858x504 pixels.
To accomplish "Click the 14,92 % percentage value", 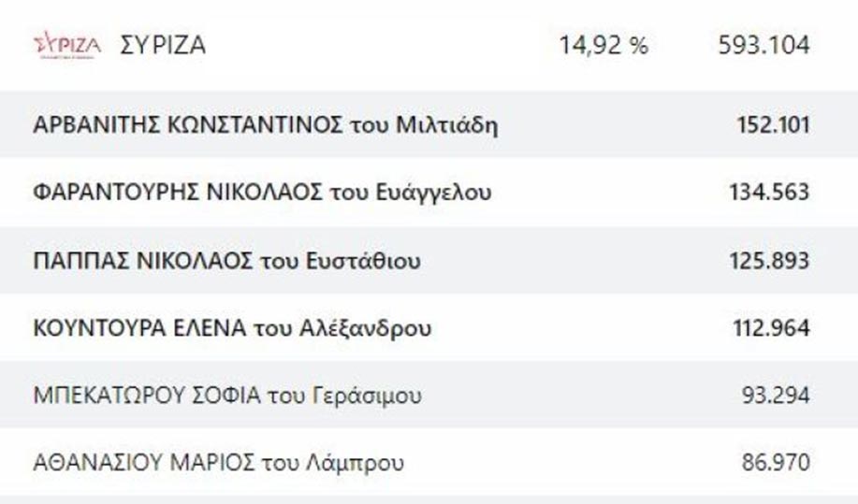I will click(604, 45).
